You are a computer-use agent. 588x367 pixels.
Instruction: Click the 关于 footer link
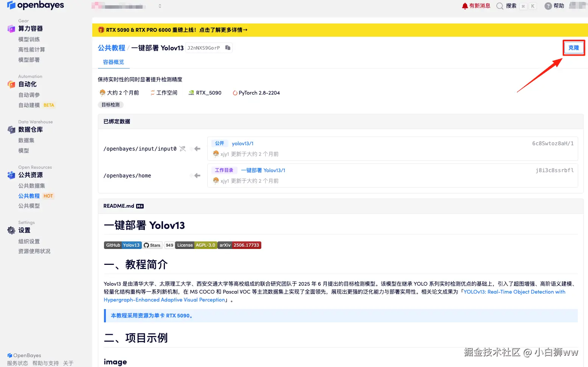(x=68, y=363)
